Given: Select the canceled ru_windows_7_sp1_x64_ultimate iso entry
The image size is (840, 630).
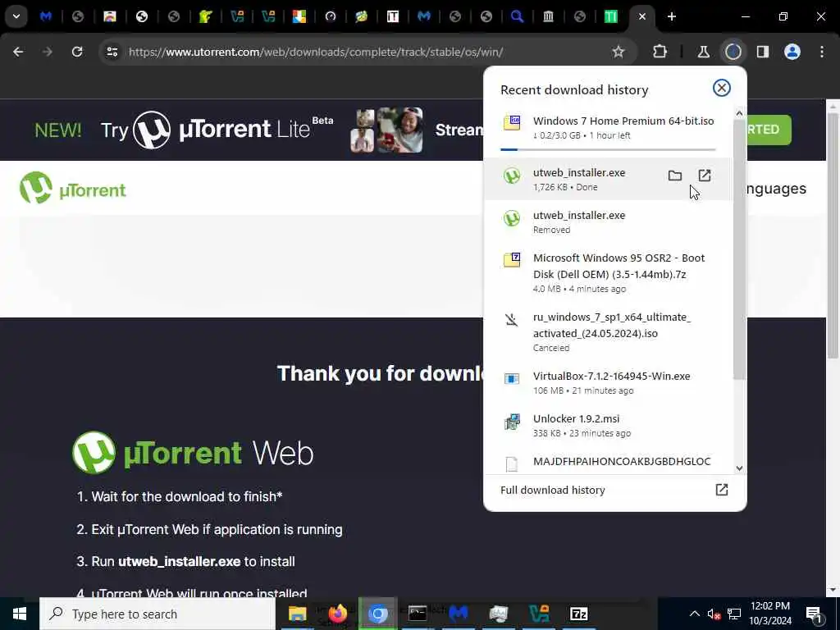Looking at the screenshot, I should (609, 331).
